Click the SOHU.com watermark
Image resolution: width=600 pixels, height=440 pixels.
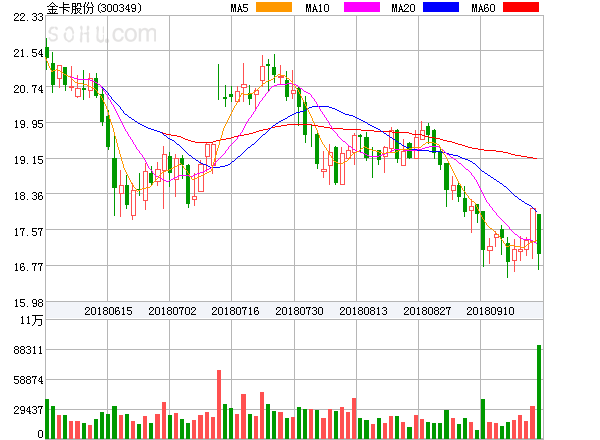point(102,34)
